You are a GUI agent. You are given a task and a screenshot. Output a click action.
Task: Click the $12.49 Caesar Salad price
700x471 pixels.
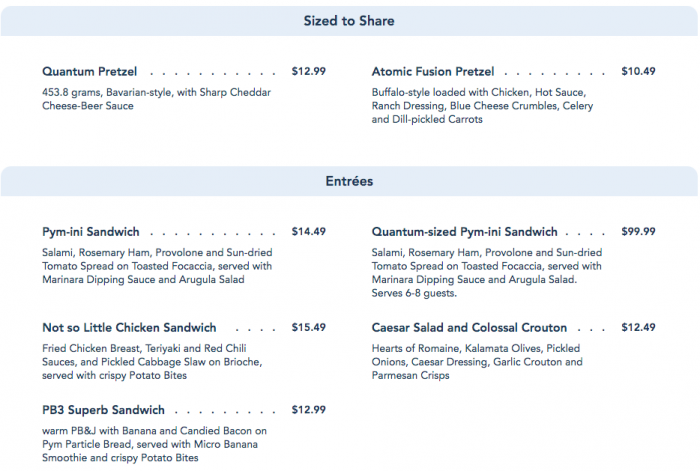click(x=638, y=328)
